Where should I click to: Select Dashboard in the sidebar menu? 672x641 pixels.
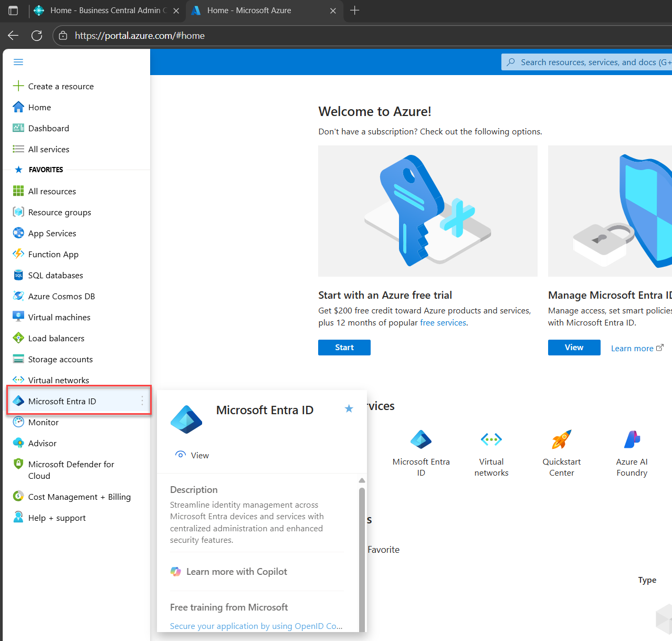coord(49,128)
